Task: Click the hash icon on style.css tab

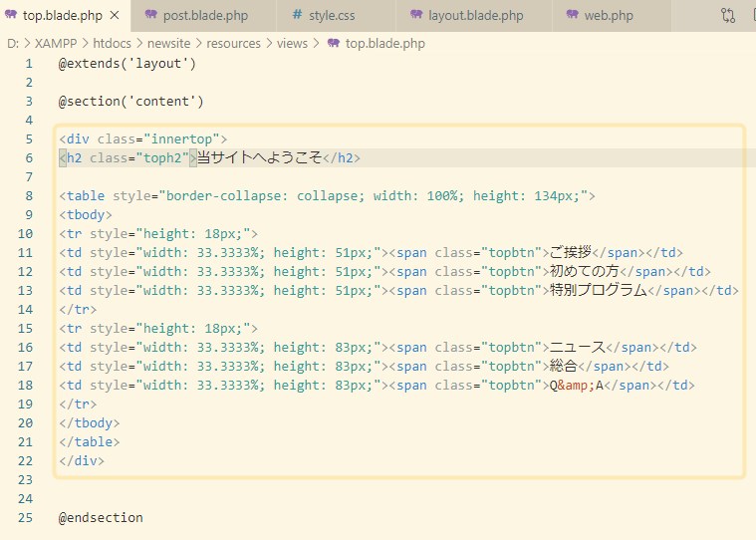Action: 298,16
